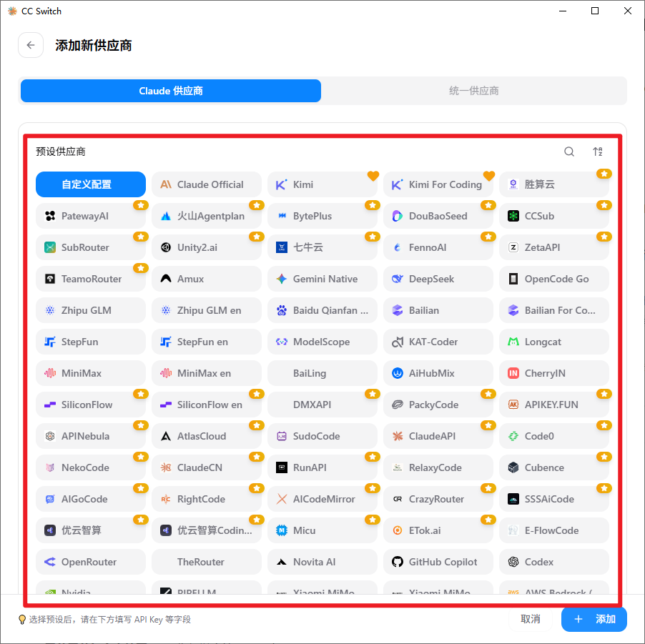Pick the PackyCode preset
Image resolution: width=645 pixels, height=644 pixels.
click(438, 405)
